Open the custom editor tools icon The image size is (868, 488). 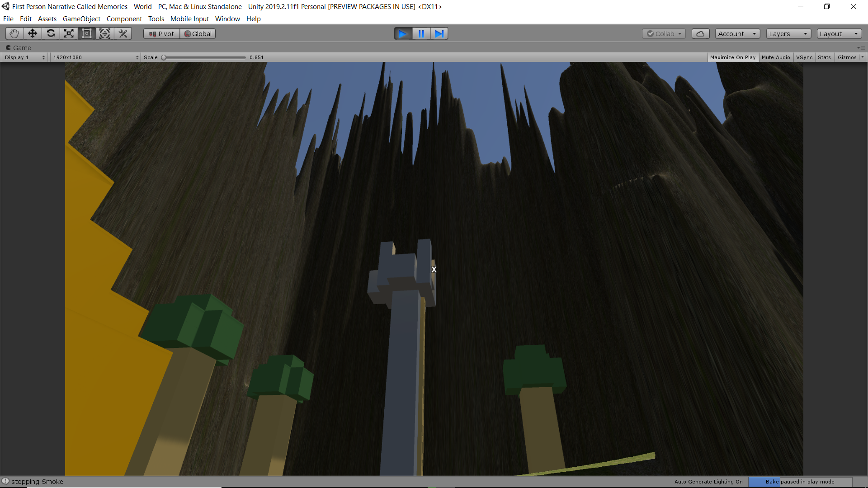pyautogui.click(x=123, y=33)
